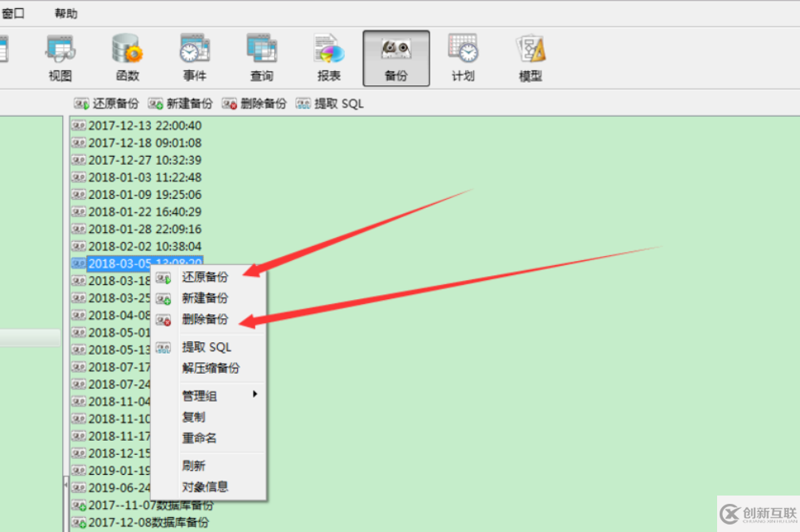The width and height of the screenshot is (800, 532).
Task: Select the 2018-03-18 backup row
Action: 111,281
